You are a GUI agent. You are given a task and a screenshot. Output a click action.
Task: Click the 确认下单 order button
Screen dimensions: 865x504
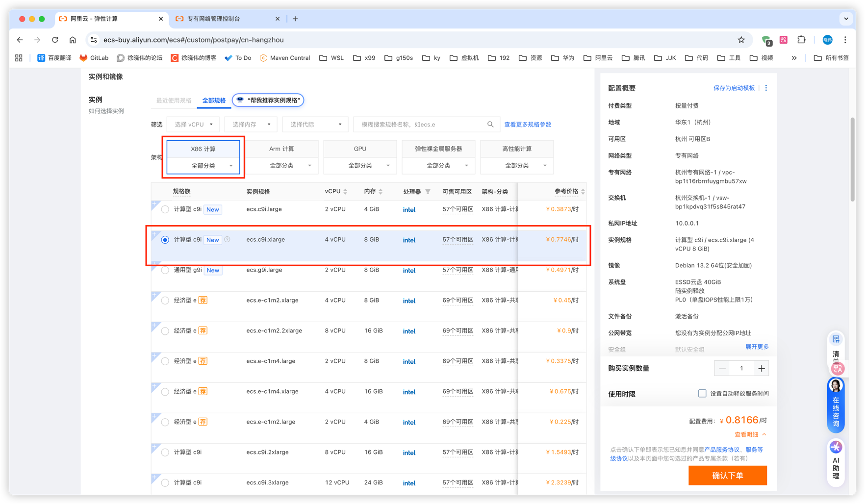point(727,476)
